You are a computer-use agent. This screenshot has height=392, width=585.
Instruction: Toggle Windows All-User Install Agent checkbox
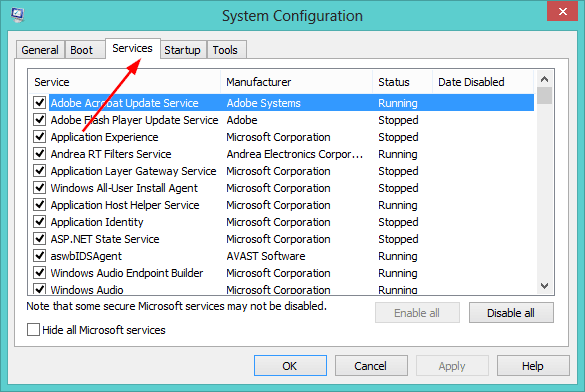[40, 188]
